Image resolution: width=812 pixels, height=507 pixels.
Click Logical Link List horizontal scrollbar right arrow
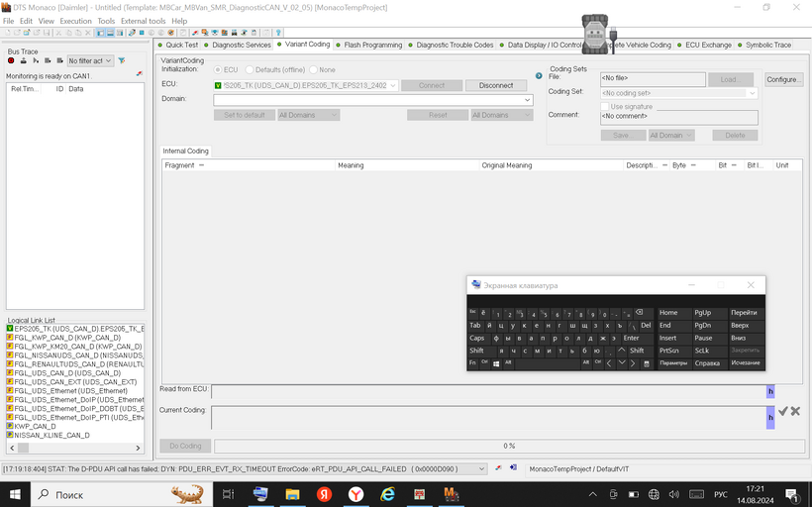pos(138,448)
